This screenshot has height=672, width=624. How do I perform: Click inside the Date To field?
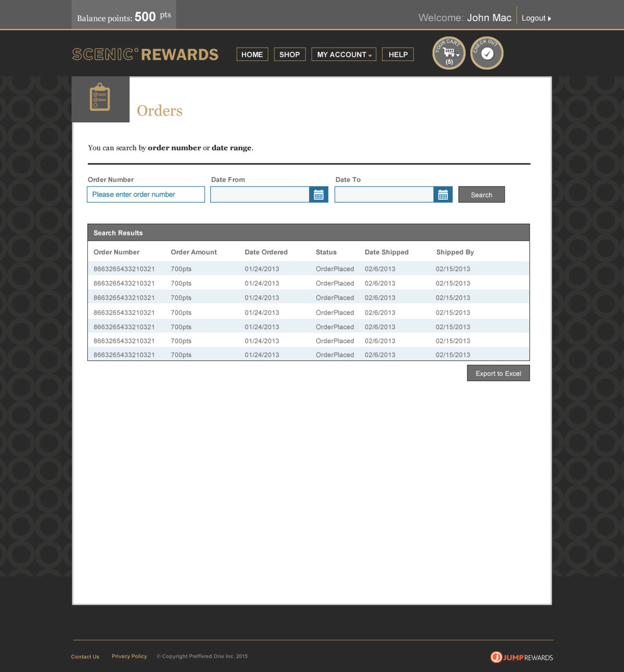tap(384, 195)
